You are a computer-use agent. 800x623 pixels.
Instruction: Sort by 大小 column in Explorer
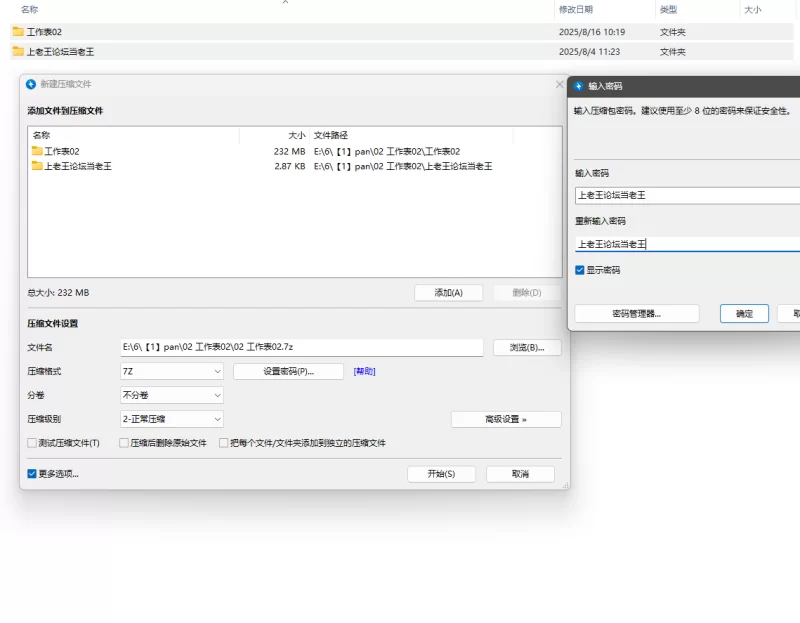pyautogui.click(x=753, y=9)
